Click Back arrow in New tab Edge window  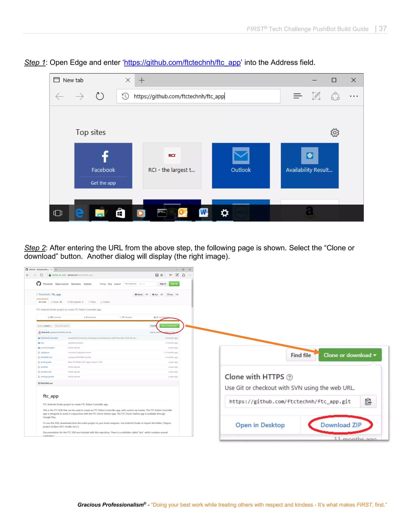[59, 96]
